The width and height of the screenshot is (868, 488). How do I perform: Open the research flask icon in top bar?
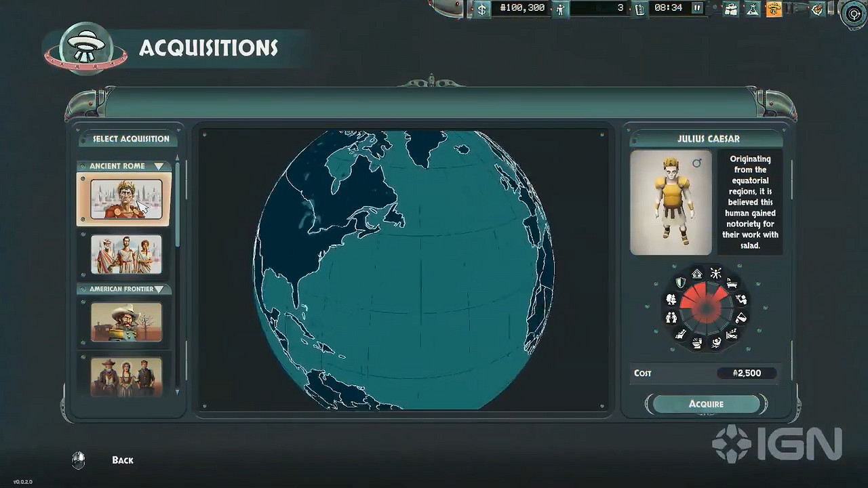751,9
